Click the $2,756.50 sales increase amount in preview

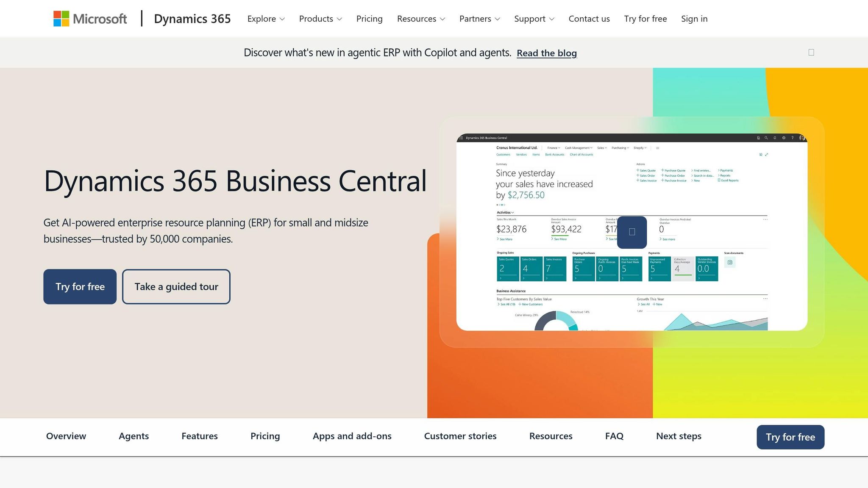point(526,195)
